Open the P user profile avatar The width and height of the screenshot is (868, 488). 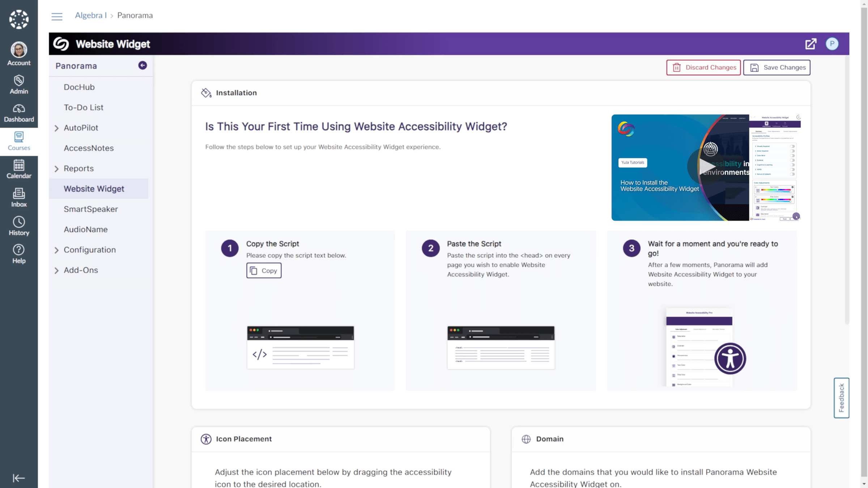click(832, 44)
